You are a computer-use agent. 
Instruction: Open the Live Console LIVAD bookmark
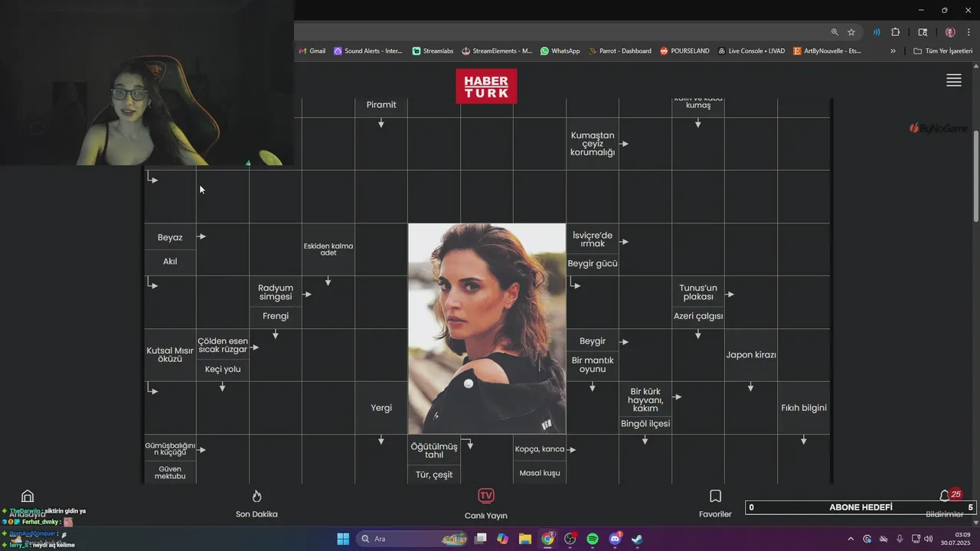tap(751, 51)
